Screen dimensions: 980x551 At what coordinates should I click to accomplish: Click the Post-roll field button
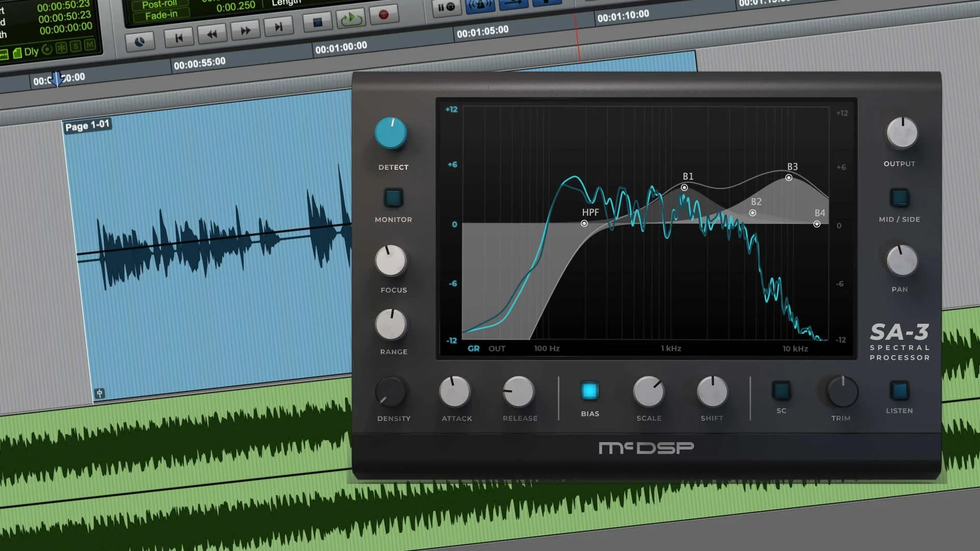click(159, 5)
